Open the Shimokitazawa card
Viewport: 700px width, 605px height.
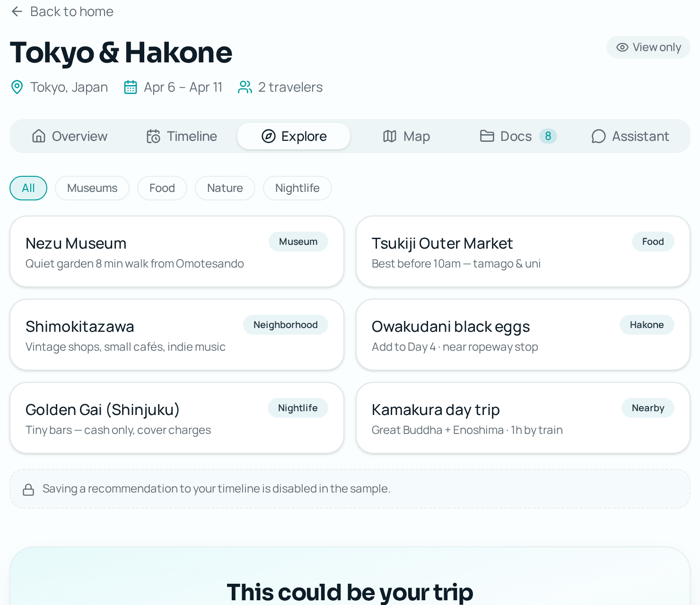pyautogui.click(x=177, y=335)
